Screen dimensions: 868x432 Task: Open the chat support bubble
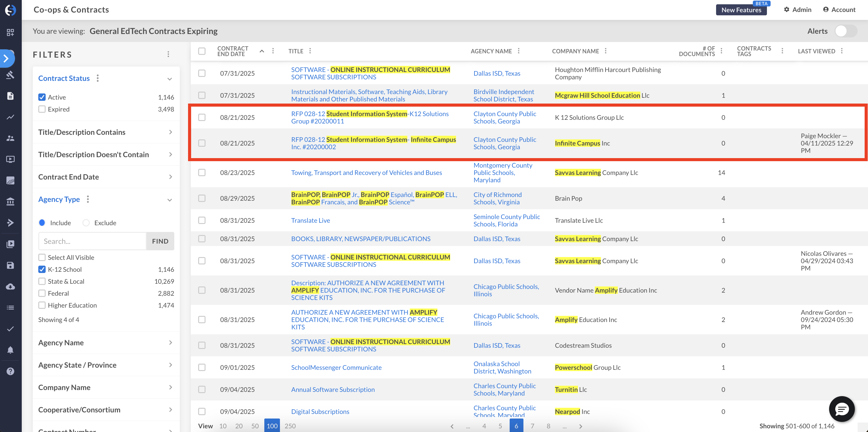pos(841,409)
